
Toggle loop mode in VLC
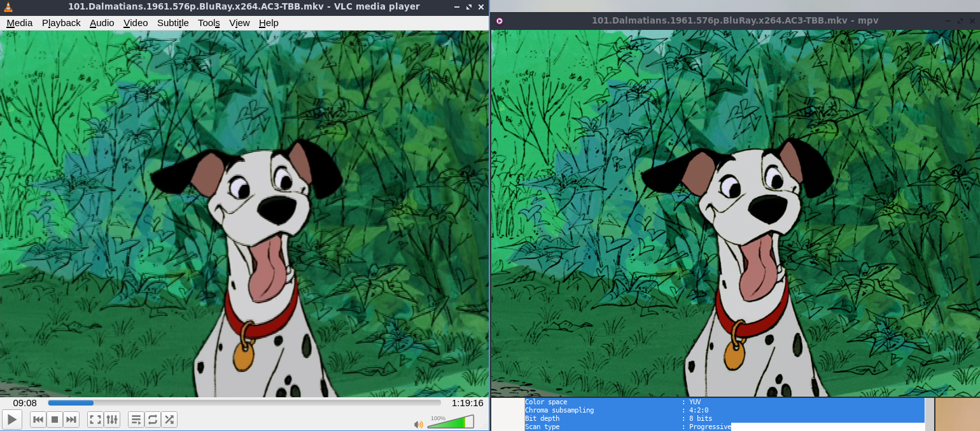[153, 420]
